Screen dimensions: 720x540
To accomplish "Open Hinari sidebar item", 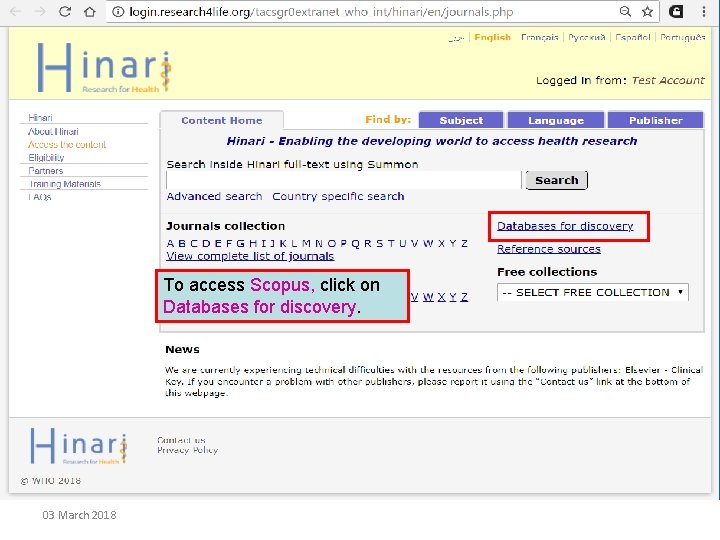I will click(40, 118).
